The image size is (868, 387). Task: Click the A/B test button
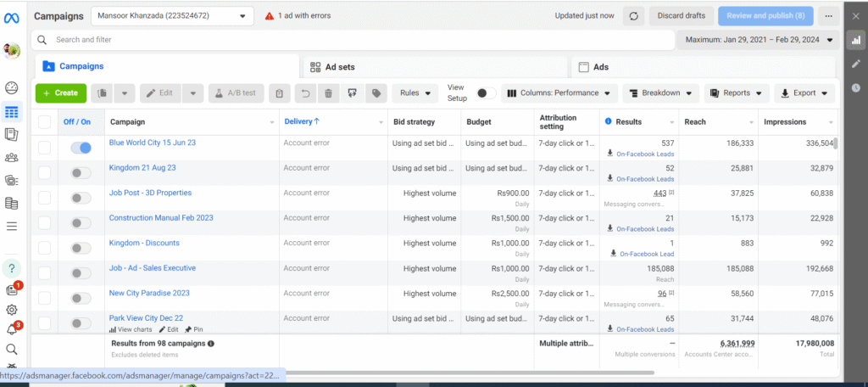(236, 93)
